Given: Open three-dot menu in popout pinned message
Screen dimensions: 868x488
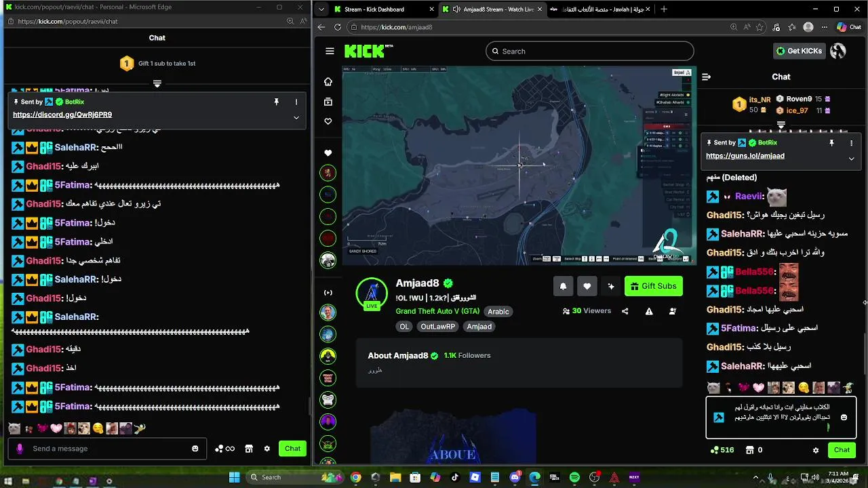Looking at the screenshot, I should [296, 102].
